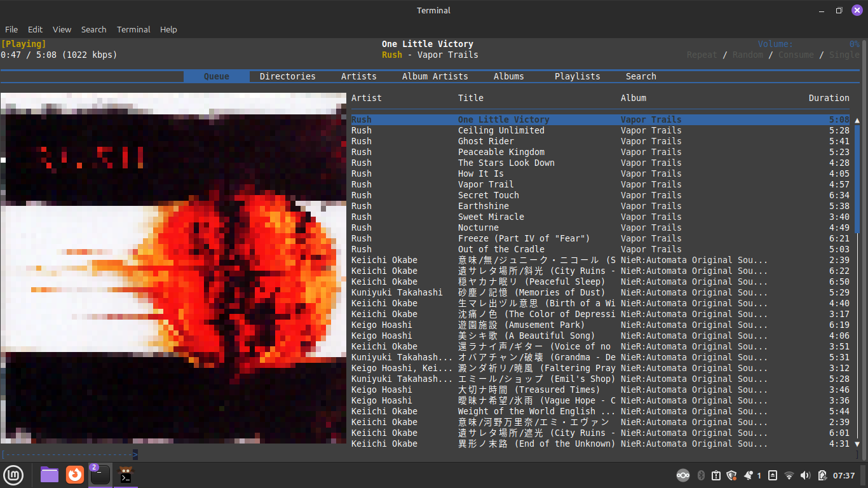
Task: Open the Help menu
Action: coord(168,29)
